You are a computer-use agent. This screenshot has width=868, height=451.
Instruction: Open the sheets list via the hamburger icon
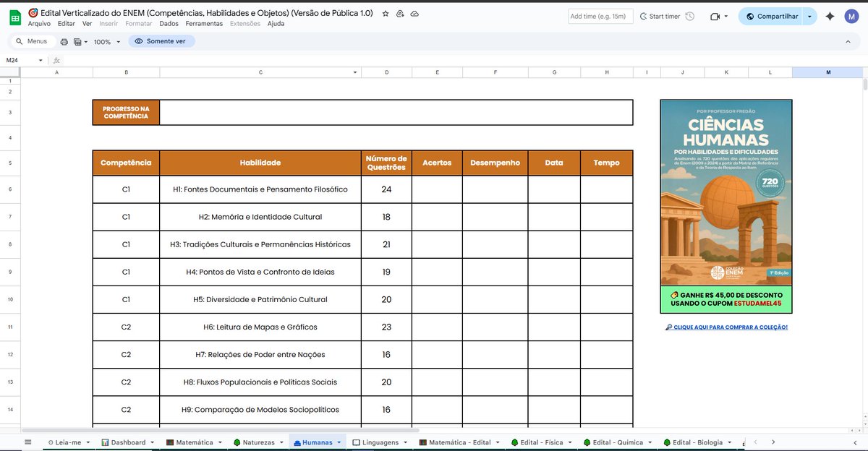click(27, 442)
